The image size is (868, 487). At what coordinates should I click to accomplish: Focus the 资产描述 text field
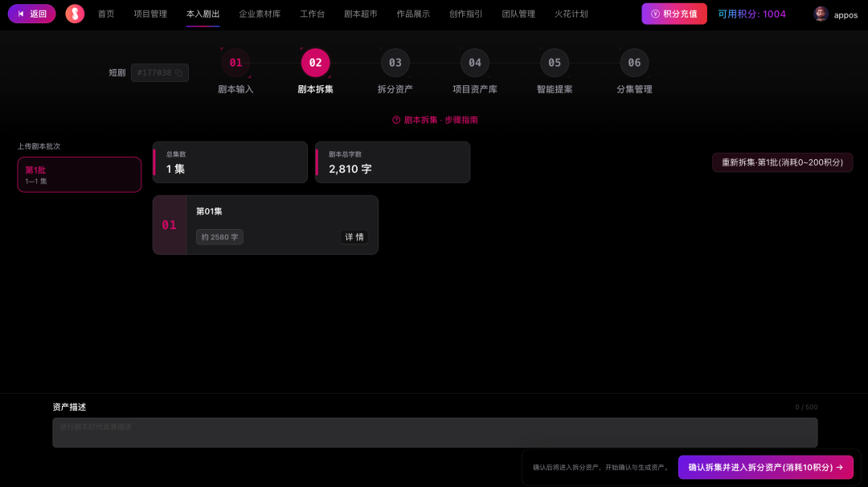pos(435,432)
